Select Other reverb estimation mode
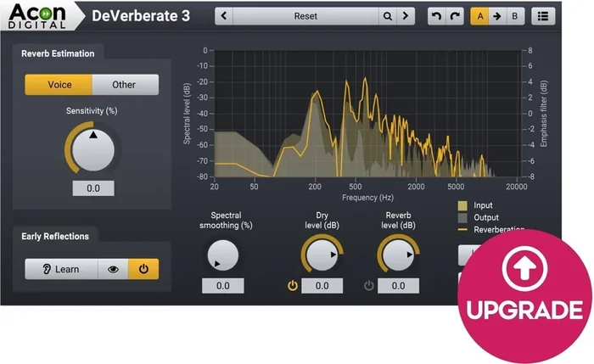This screenshot has height=364, width=594. click(125, 85)
